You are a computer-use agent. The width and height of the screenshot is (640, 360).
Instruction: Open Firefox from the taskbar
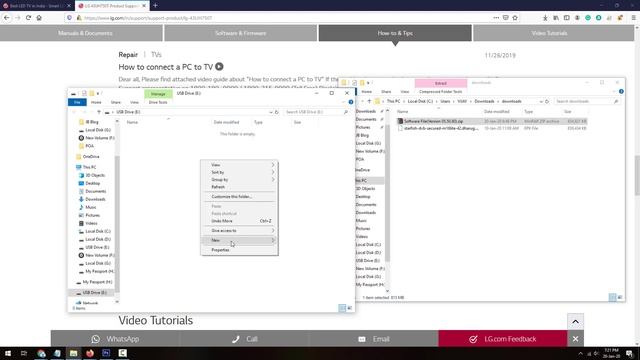90,353
